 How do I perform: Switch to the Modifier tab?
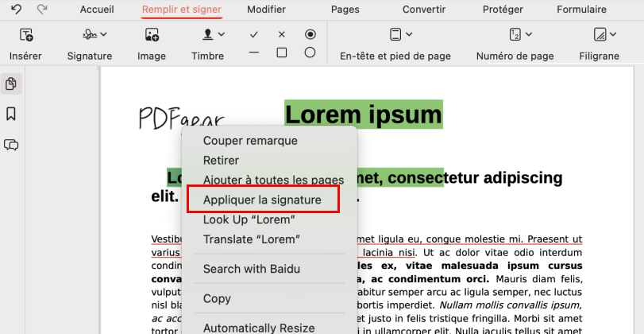pos(266,10)
